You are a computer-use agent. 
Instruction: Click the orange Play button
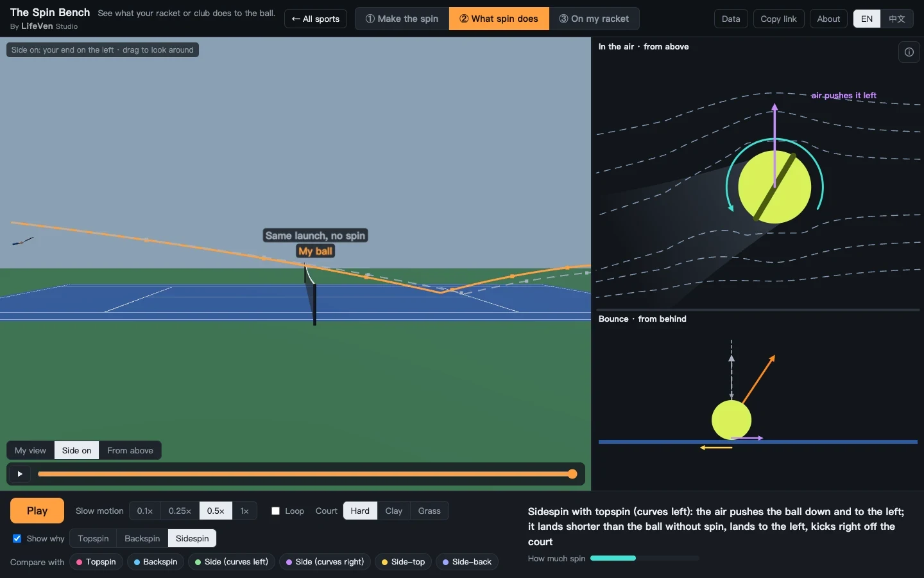click(x=37, y=511)
